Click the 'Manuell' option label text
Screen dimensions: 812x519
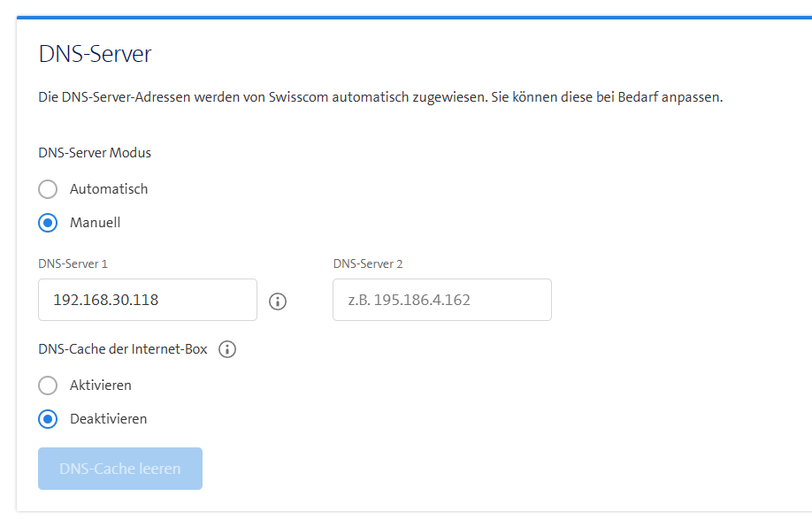pyautogui.click(x=95, y=223)
